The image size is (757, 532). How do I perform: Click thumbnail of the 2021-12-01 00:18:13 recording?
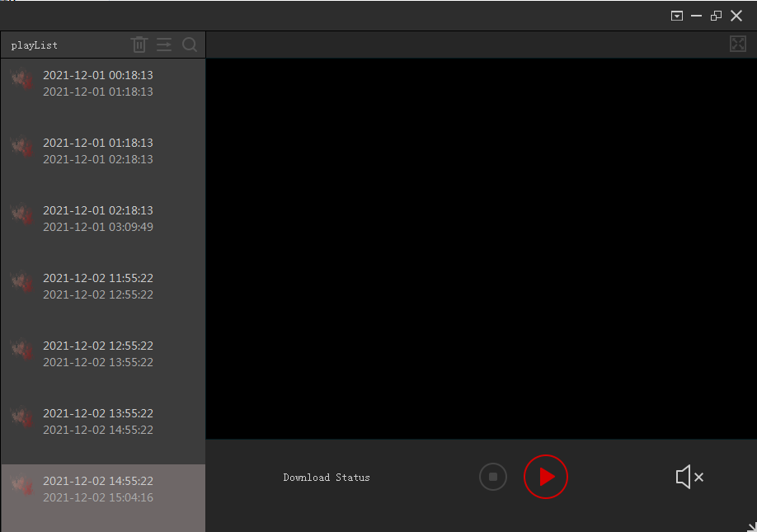click(22, 79)
